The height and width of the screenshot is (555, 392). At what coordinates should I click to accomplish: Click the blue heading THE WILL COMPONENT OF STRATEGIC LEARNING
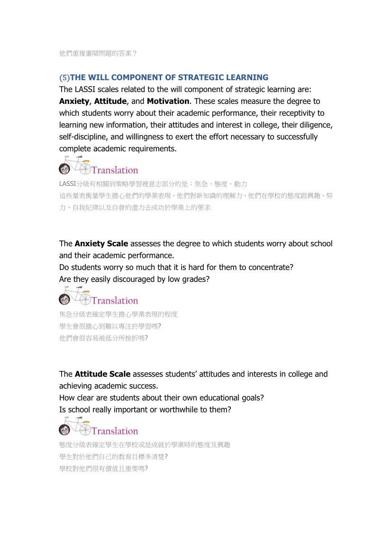169,77
